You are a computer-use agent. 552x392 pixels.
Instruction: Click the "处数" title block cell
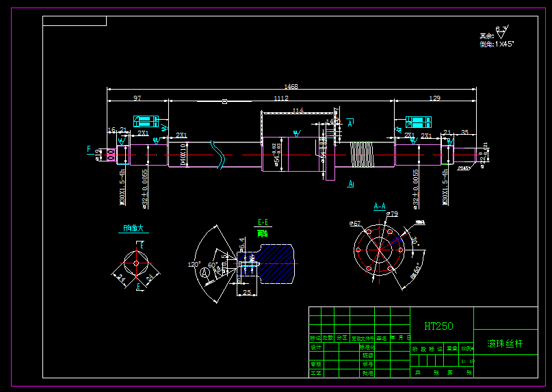coord(328,338)
